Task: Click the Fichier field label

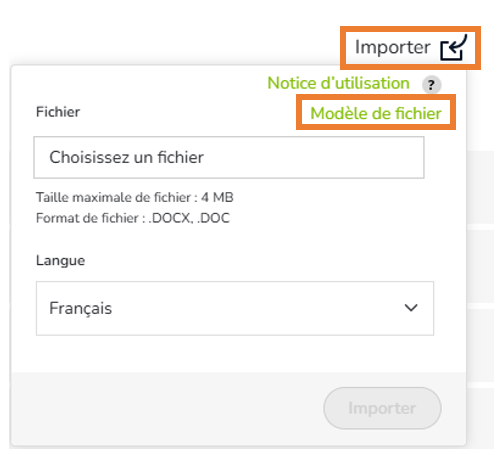Action: coord(58,112)
